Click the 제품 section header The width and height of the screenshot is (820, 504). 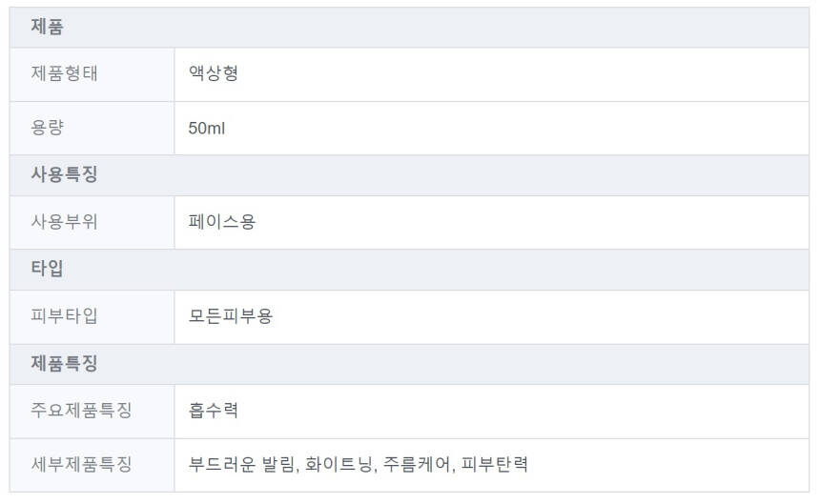tap(48, 28)
